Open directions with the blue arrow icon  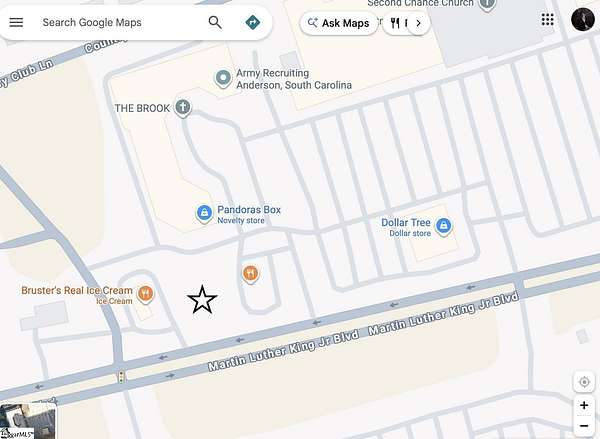(253, 22)
